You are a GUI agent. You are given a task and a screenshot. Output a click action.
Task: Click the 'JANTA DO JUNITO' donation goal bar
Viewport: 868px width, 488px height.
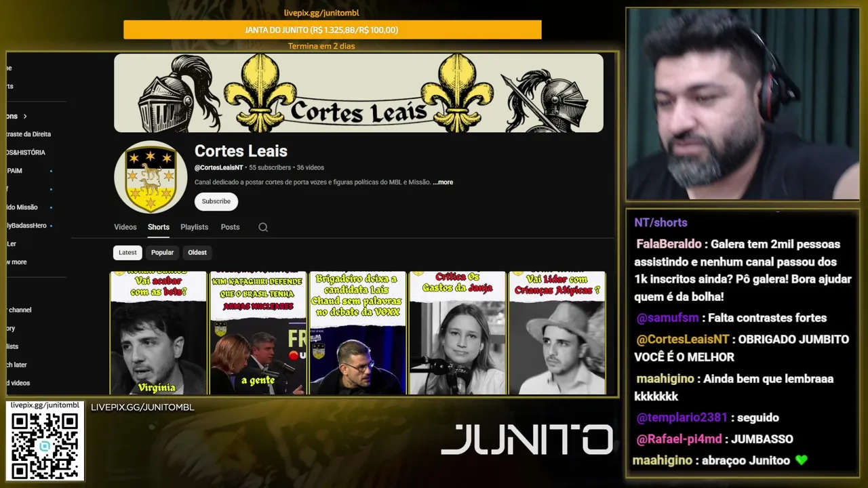(332, 30)
